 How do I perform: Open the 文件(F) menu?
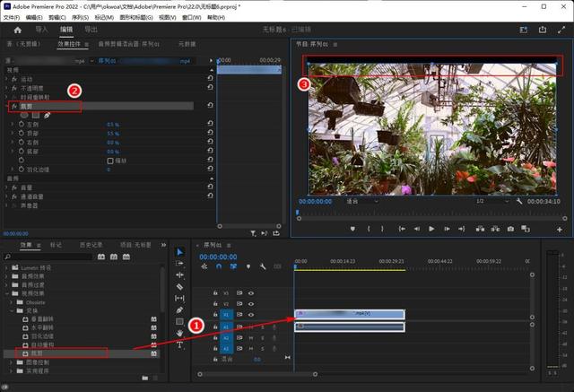tap(12, 17)
